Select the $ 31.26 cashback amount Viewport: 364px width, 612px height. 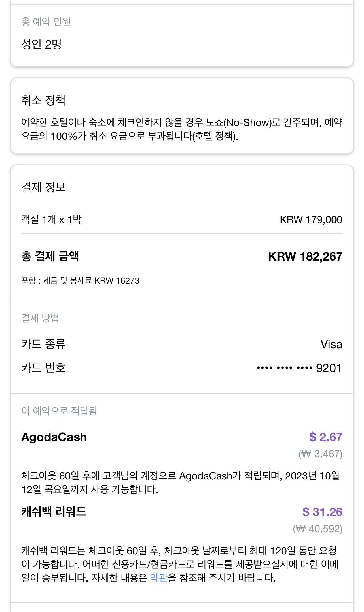(x=322, y=512)
